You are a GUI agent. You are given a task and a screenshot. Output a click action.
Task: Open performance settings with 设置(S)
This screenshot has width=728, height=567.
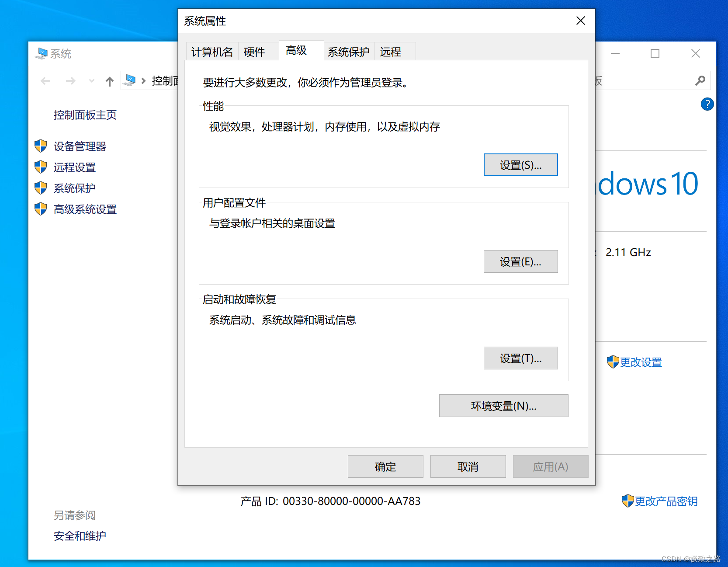520,165
